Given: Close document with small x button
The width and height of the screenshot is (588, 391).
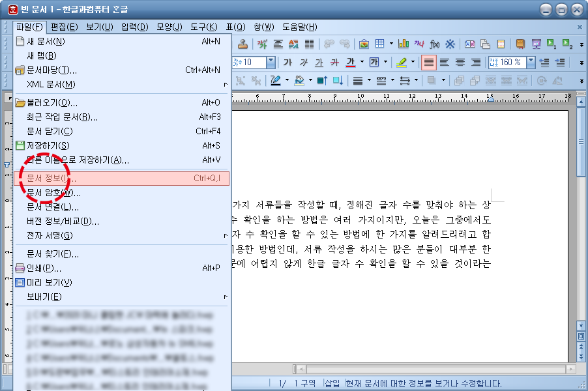Looking at the screenshot, I should pyautogui.click(x=580, y=27).
